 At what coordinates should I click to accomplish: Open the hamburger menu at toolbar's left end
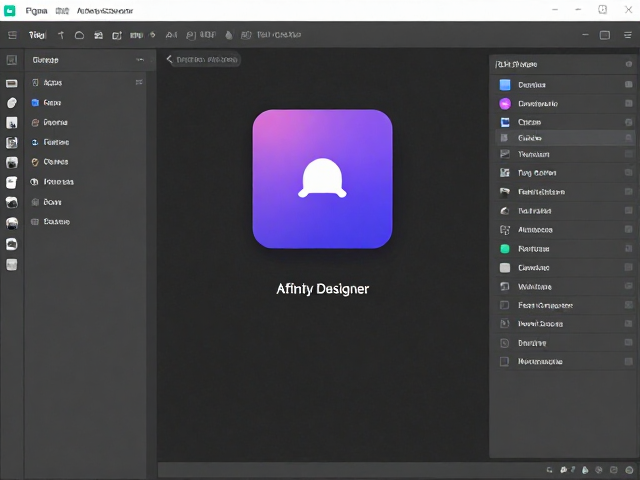[12, 35]
